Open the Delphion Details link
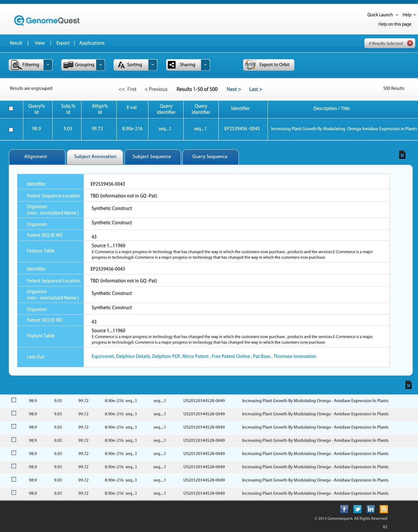This screenshot has width=418, height=532. coord(133,356)
